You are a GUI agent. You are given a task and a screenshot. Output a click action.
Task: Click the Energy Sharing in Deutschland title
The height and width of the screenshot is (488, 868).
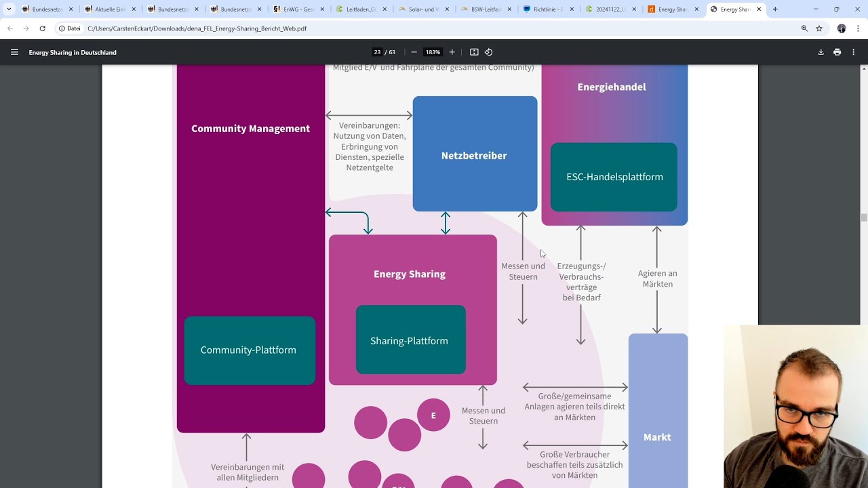73,52
